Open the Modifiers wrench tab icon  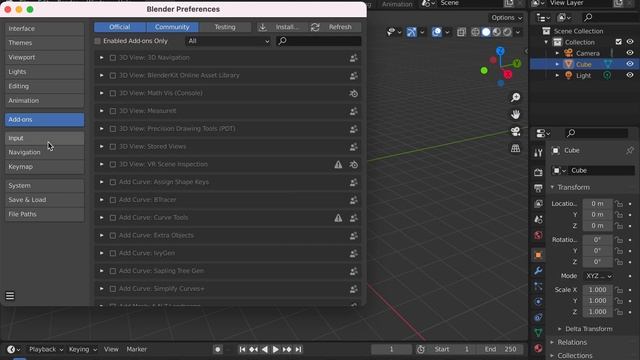pyautogui.click(x=538, y=271)
